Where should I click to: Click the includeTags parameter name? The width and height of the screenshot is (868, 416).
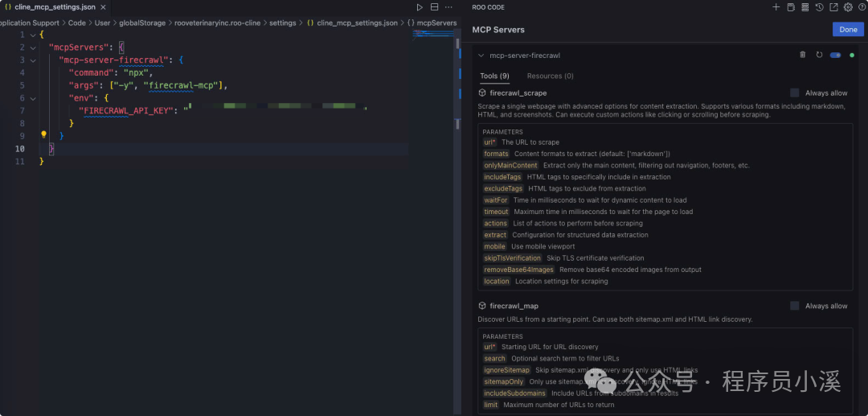click(x=502, y=177)
